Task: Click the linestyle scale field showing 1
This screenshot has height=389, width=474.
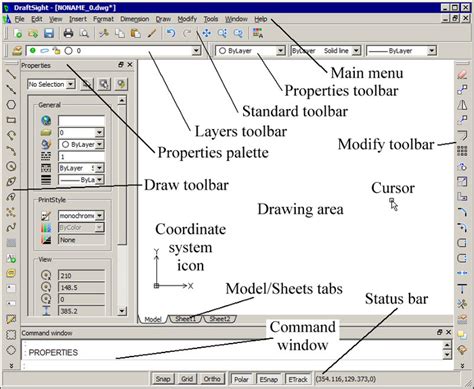Action: point(81,156)
